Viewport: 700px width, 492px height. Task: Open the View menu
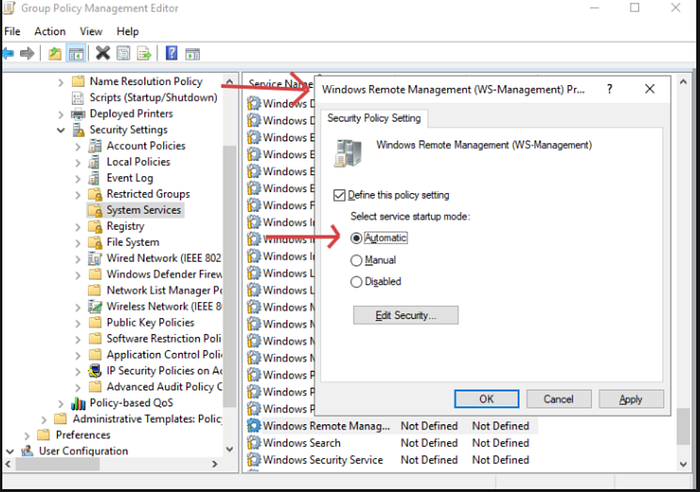pyautogui.click(x=91, y=31)
